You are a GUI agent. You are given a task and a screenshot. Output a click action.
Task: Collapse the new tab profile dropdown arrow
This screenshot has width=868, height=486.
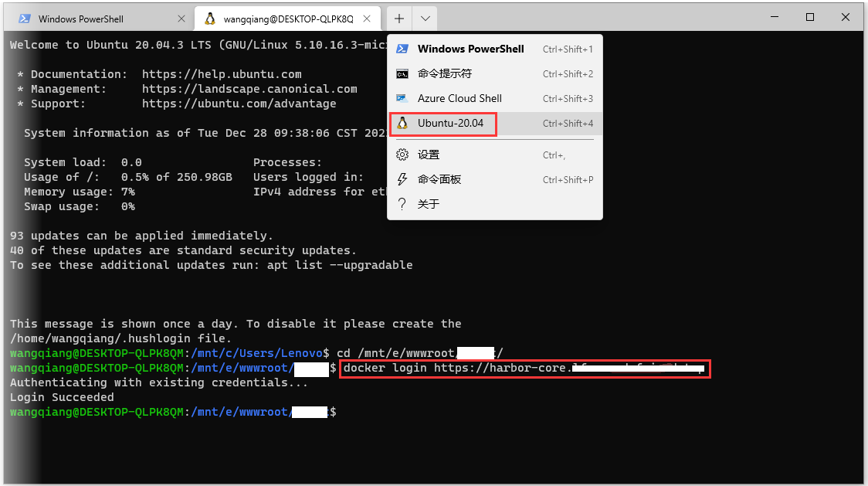[425, 19]
